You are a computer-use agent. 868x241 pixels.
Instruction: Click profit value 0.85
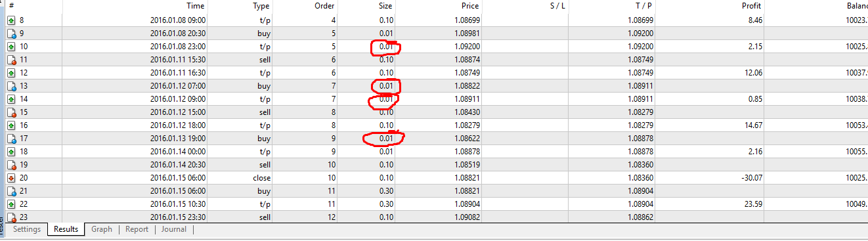tap(755, 99)
